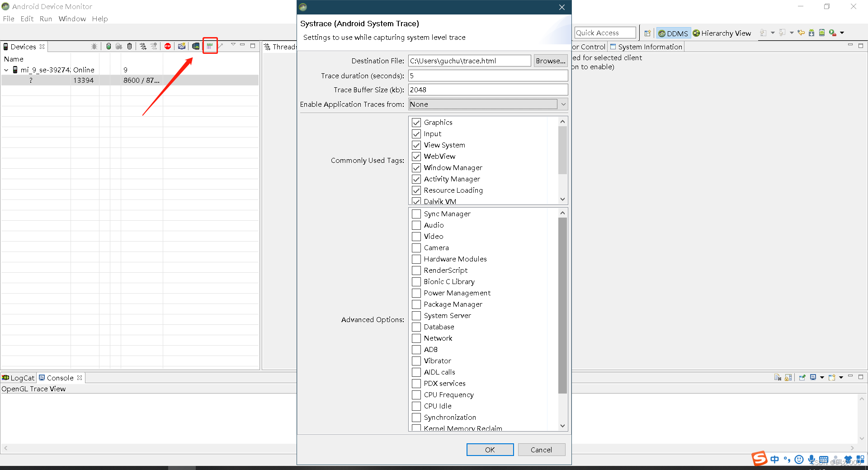
Task: Open the Window menu
Action: tap(72, 19)
